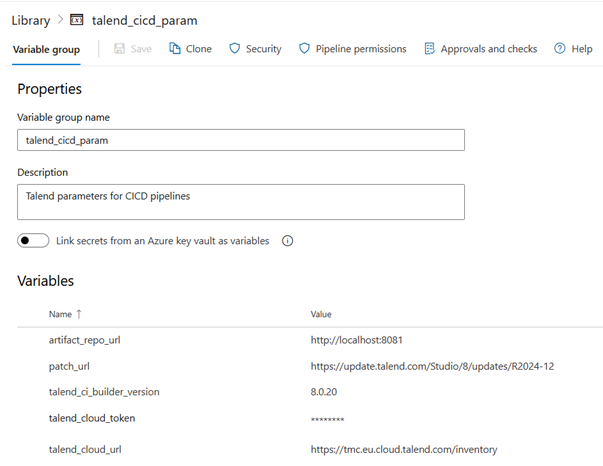Click the Save disk icon
Image resolution: width=603 pixels, height=466 pixels.
click(120, 48)
